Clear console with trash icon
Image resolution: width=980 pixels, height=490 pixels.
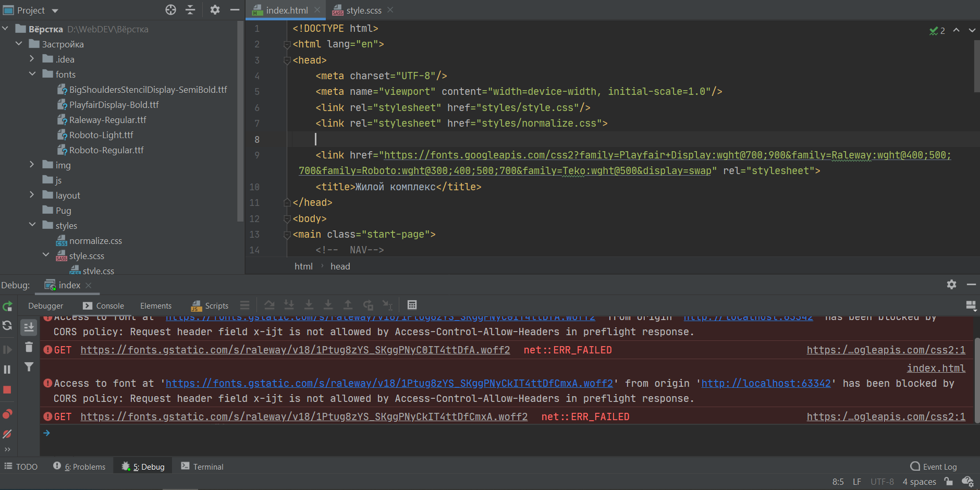pos(29,347)
